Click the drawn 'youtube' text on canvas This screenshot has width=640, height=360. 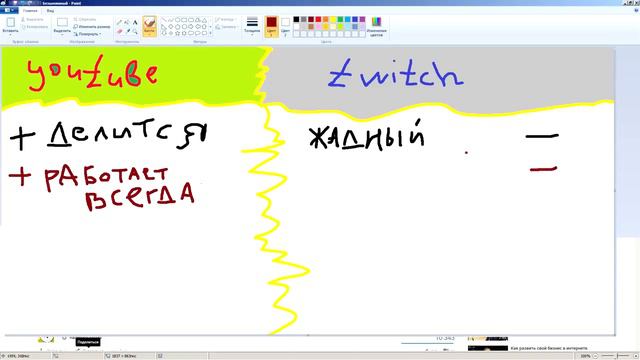pyautogui.click(x=92, y=73)
